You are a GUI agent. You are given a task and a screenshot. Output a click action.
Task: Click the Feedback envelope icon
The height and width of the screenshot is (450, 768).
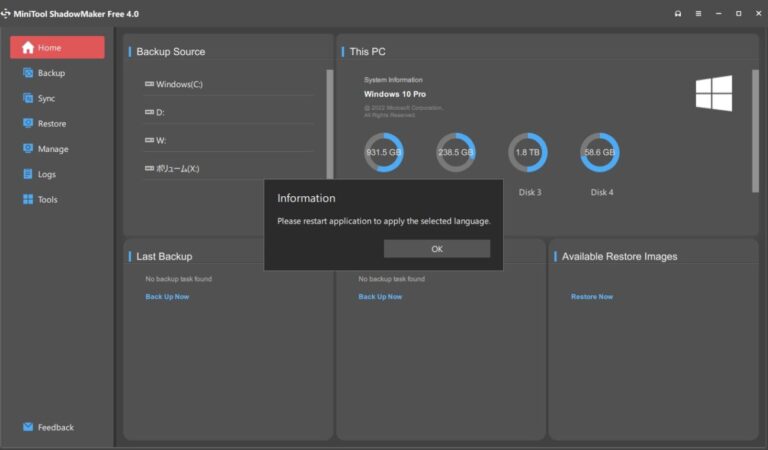(x=28, y=427)
